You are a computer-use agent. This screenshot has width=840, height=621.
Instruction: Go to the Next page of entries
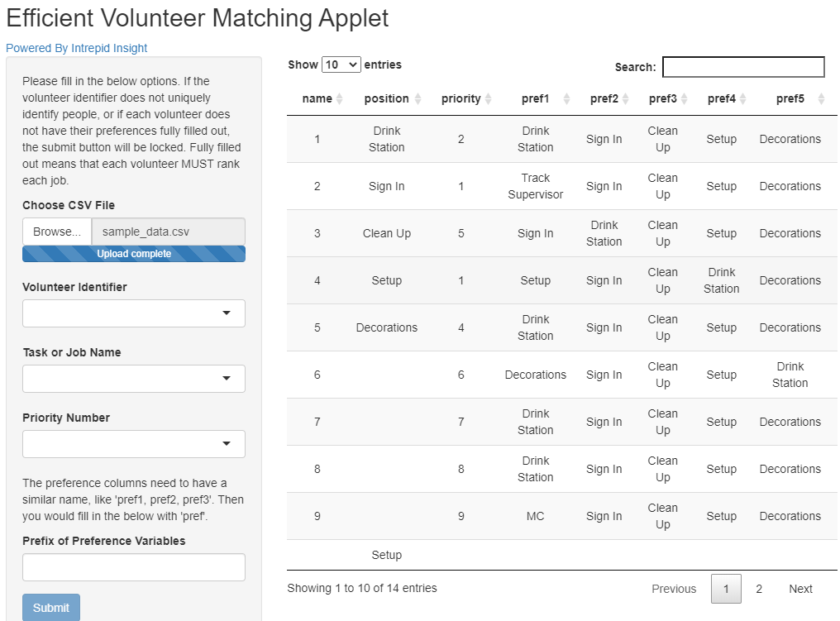coord(799,589)
